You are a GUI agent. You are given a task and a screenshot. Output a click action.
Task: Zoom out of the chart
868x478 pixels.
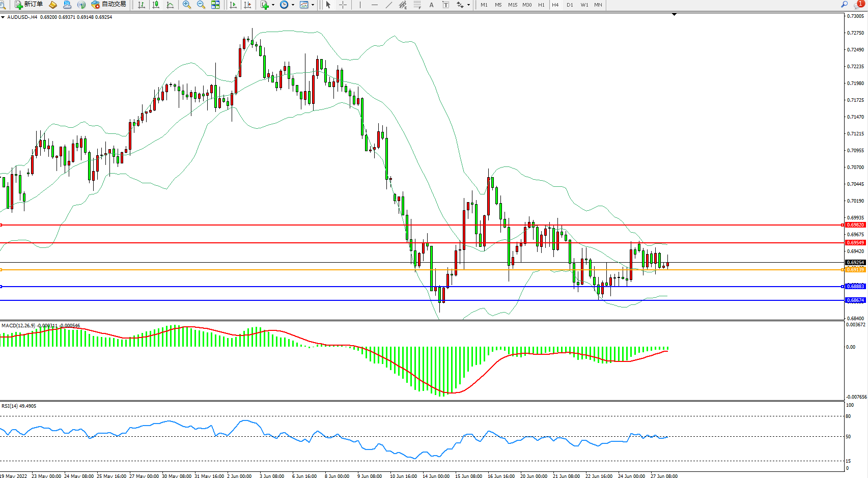click(201, 5)
